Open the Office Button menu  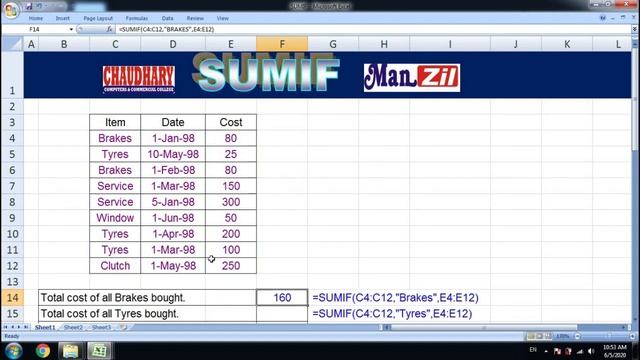(11, 10)
